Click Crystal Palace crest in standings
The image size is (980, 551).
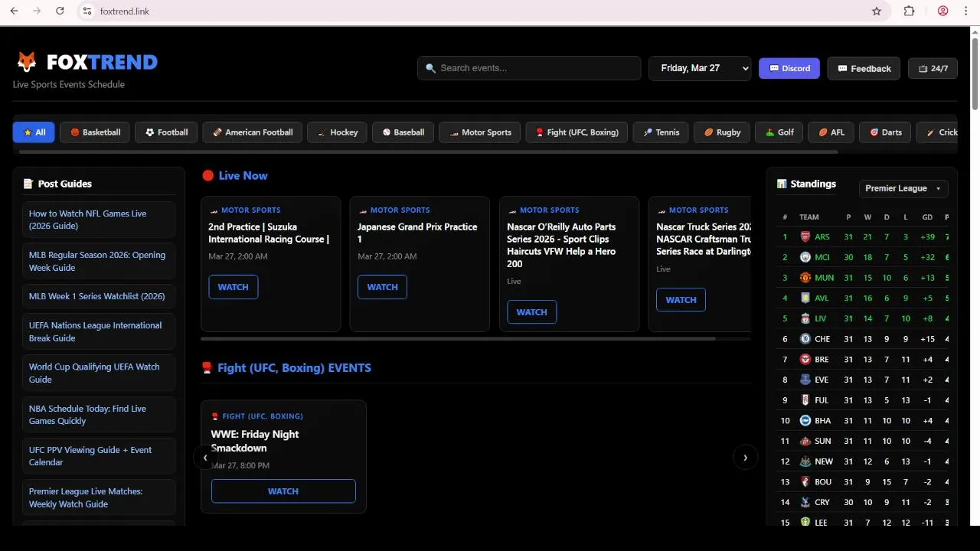click(805, 502)
